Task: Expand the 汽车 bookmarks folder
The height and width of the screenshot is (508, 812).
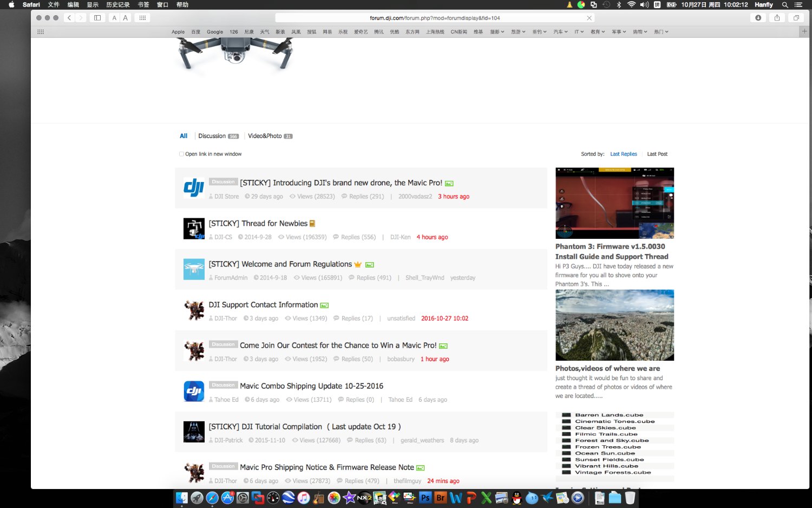Action: coord(560,32)
